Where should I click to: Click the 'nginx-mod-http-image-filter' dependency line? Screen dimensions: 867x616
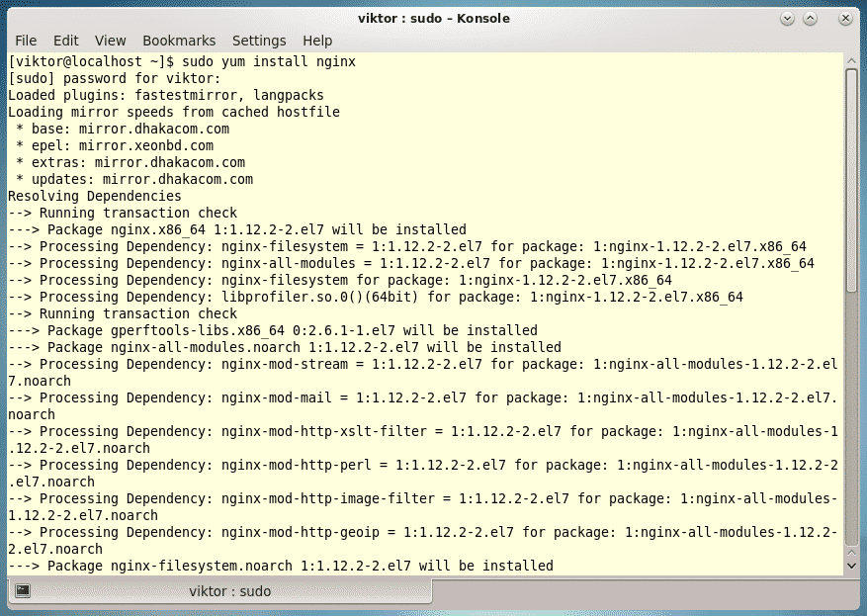423,507
